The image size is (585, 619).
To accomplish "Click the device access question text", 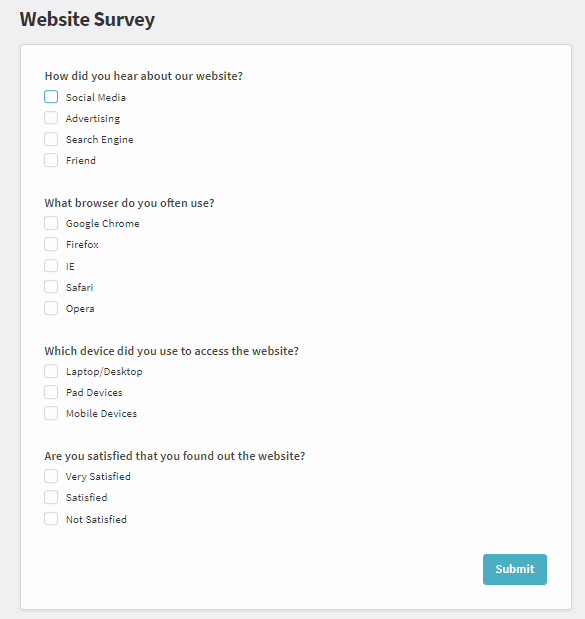I will coord(171,351).
